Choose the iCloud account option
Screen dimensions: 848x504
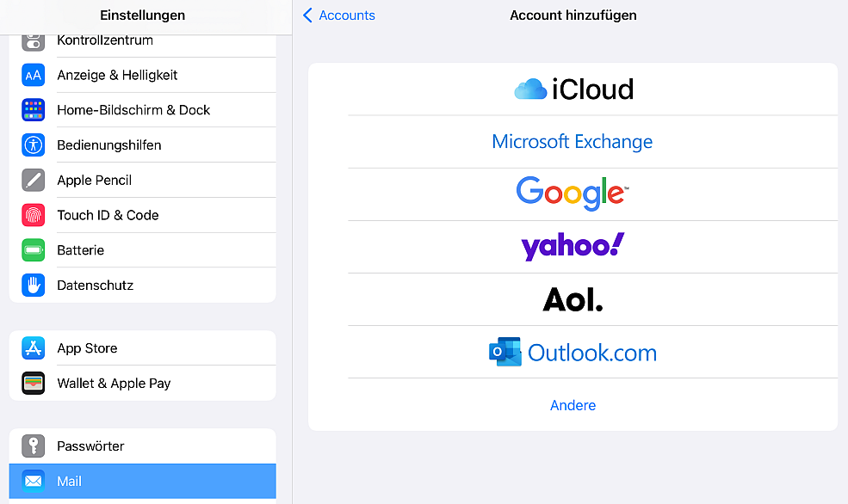[x=573, y=89]
